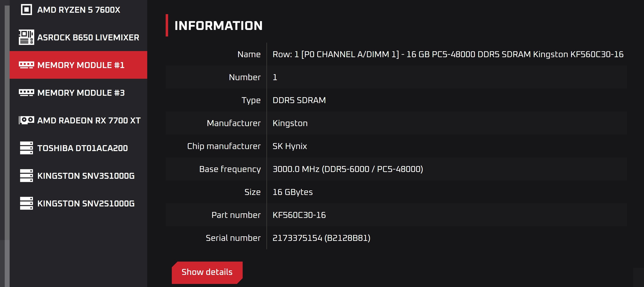The image size is (644, 287).
Task: Click the CPU icon for AMD Ryzen 5 7600X
Action: [x=26, y=10]
